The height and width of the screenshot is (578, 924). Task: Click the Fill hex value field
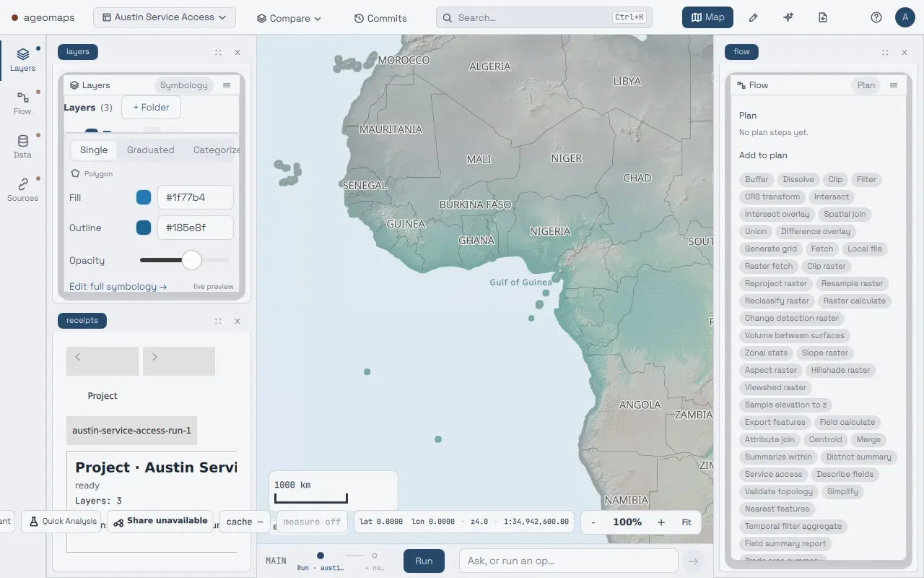coord(196,197)
